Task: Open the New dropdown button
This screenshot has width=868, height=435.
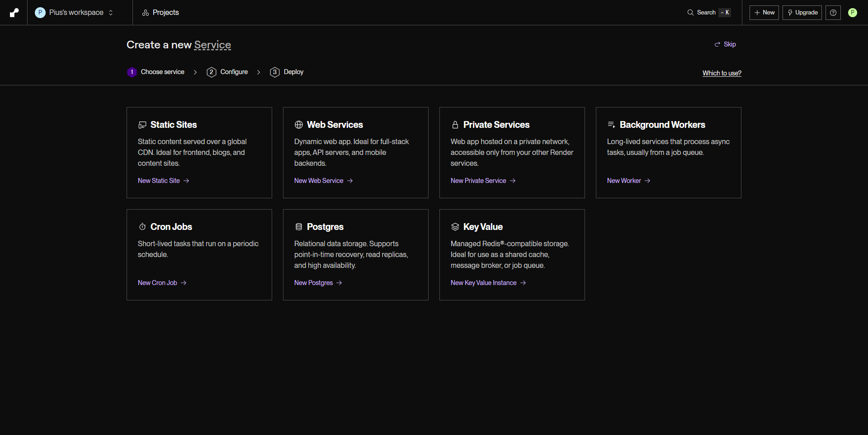Action: pos(764,13)
